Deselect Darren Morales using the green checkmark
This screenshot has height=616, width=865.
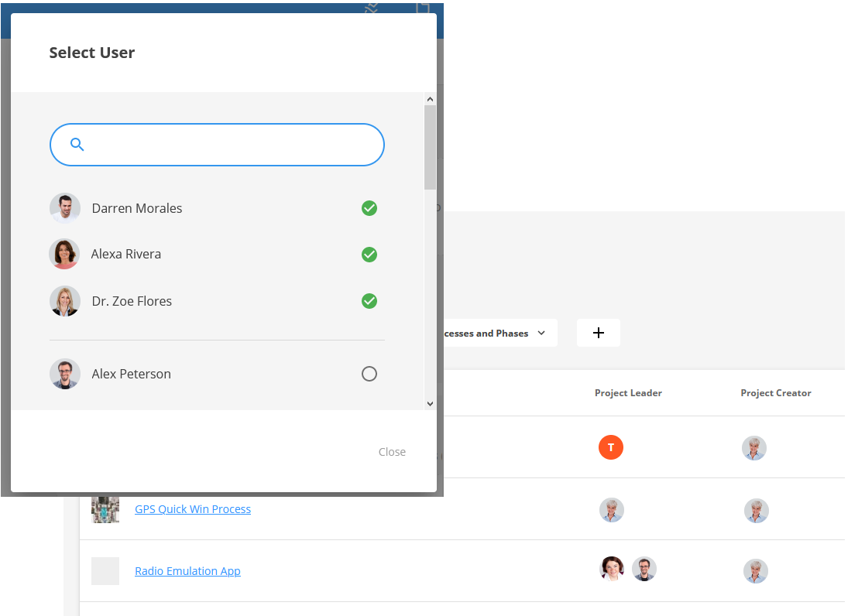pyautogui.click(x=369, y=208)
